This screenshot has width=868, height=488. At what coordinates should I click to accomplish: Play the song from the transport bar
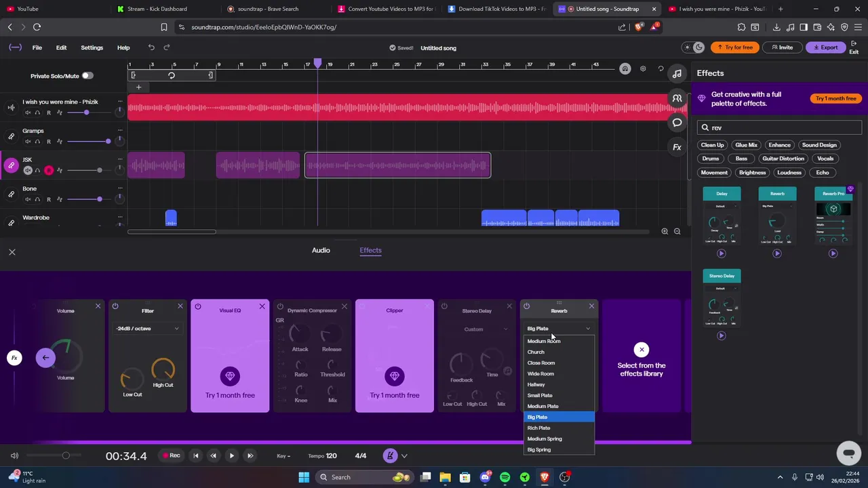coord(231,456)
